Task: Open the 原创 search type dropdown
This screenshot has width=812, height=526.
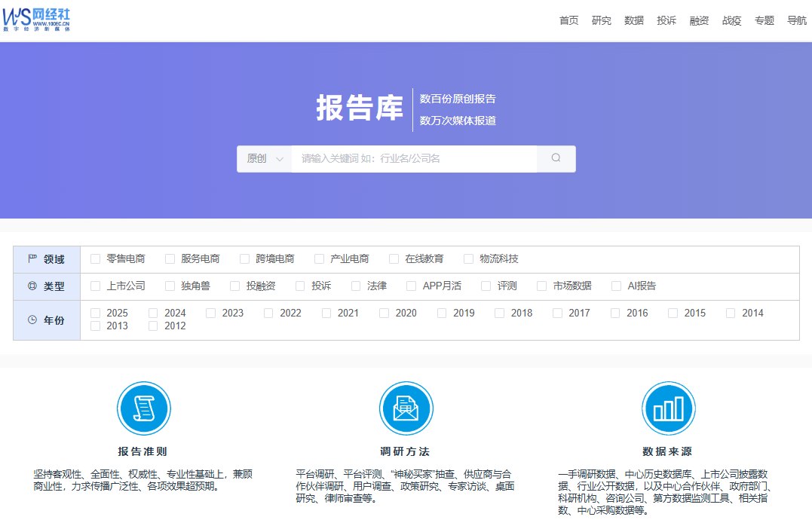Action: pyautogui.click(x=265, y=159)
